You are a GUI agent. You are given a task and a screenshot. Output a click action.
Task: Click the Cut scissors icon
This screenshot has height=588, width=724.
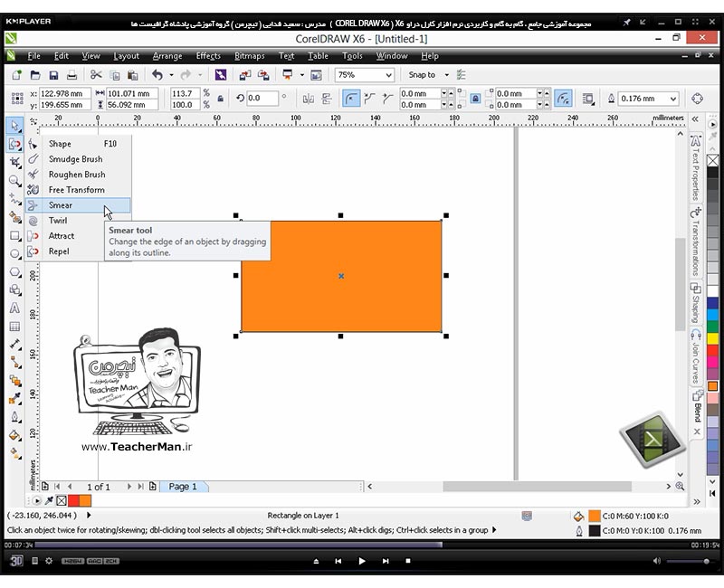point(96,75)
